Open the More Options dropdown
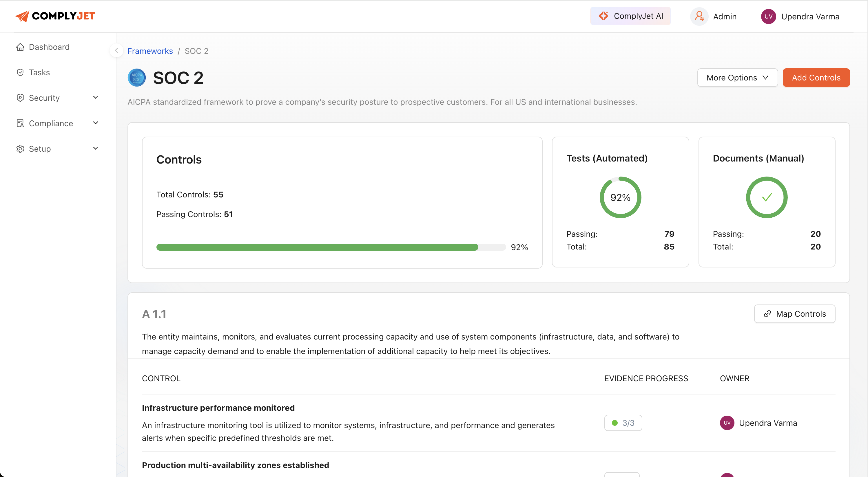Screen dimensions: 868x477 [737, 78]
